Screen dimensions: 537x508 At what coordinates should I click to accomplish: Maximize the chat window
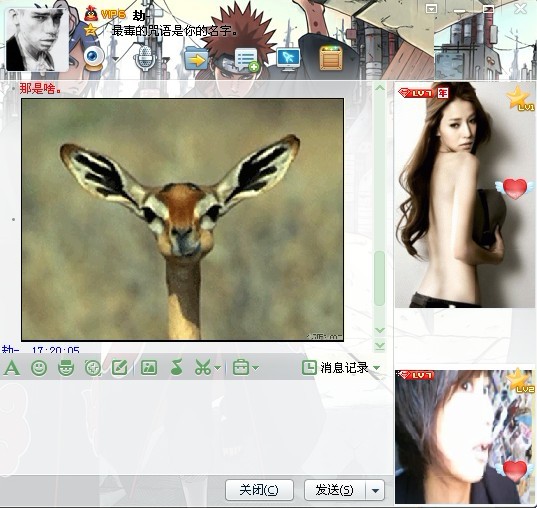(488, 9)
